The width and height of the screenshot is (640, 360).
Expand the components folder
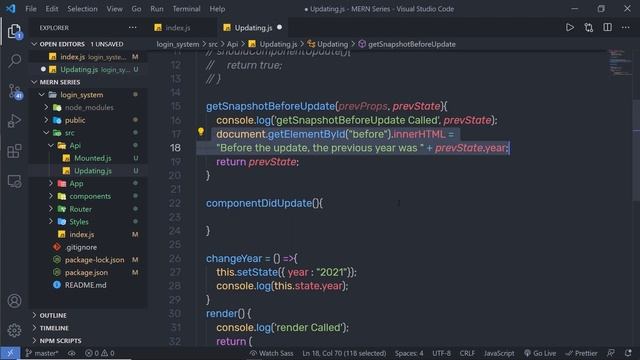[x=51, y=196]
